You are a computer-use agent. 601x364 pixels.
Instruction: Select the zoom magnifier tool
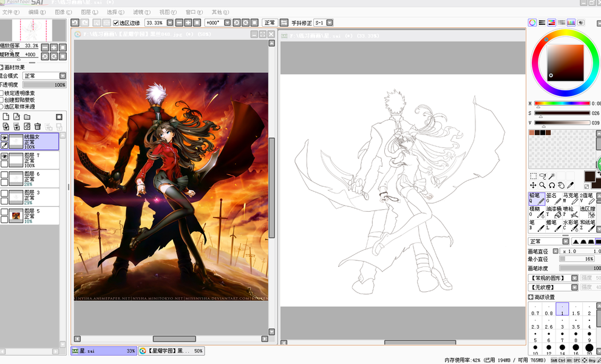[x=542, y=185]
